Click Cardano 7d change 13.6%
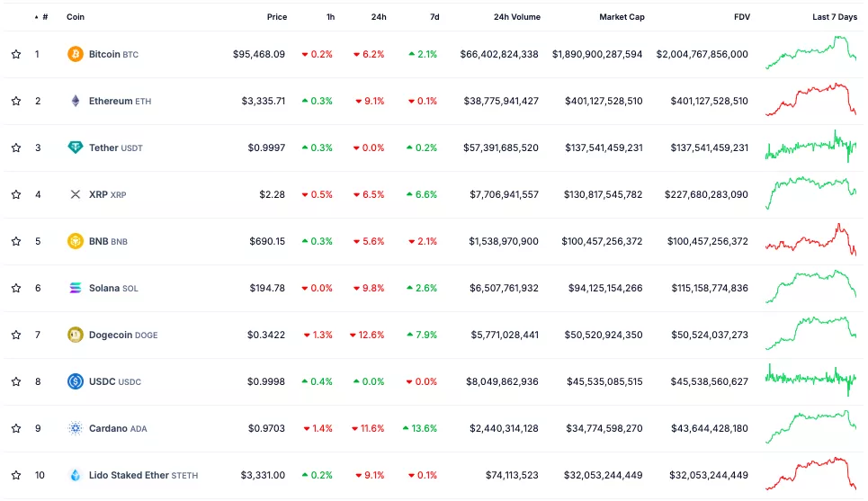The image size is (868, 501). click(420, 428)
